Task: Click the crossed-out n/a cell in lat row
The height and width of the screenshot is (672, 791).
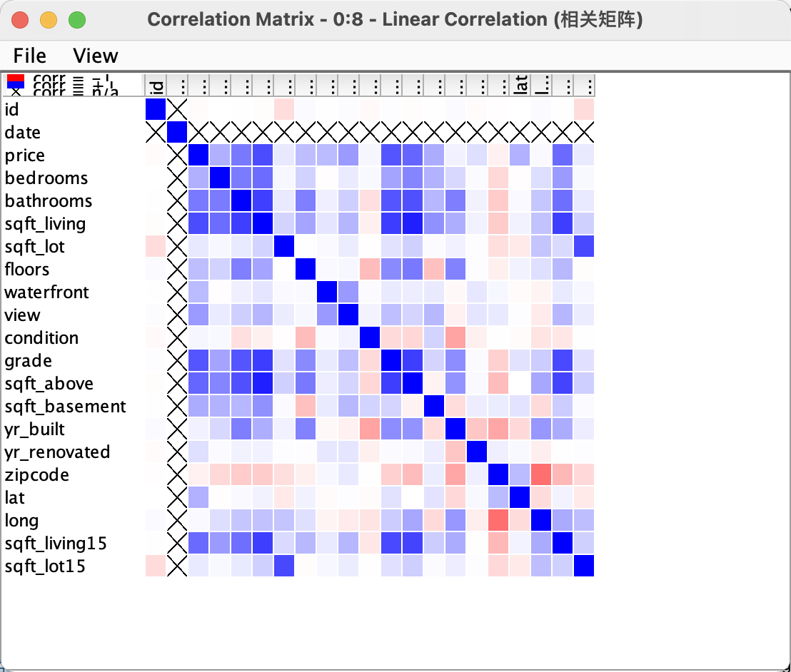Action: coord(177,498)
